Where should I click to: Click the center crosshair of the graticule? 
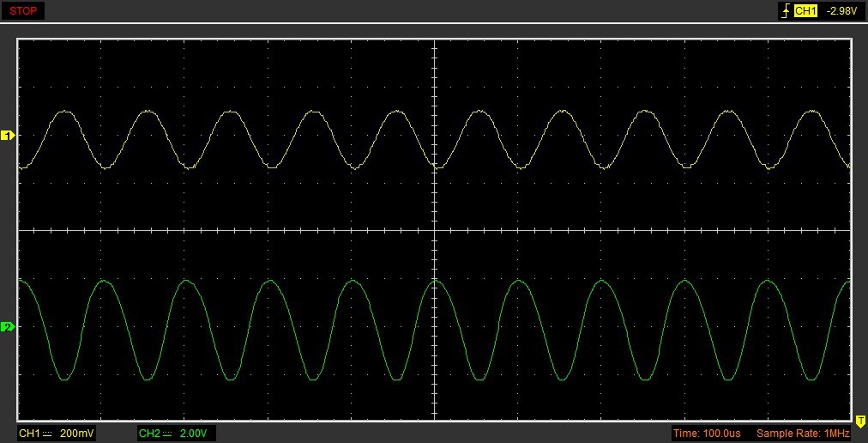[435, 230]
